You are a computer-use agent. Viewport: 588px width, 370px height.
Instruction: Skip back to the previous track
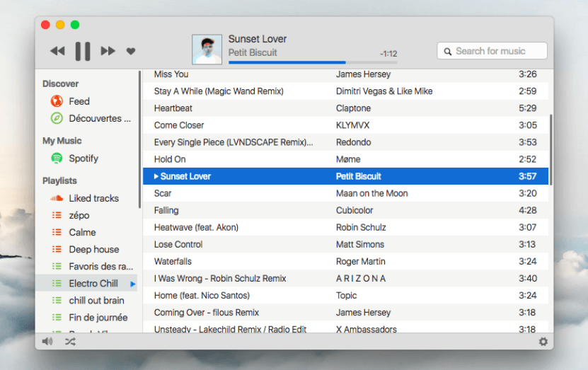[57, 51]
